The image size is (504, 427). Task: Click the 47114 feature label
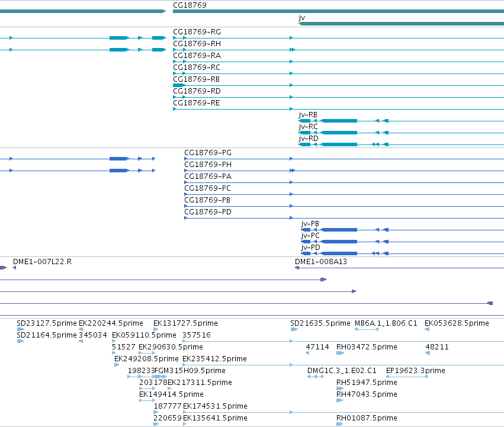click(317, 347)
